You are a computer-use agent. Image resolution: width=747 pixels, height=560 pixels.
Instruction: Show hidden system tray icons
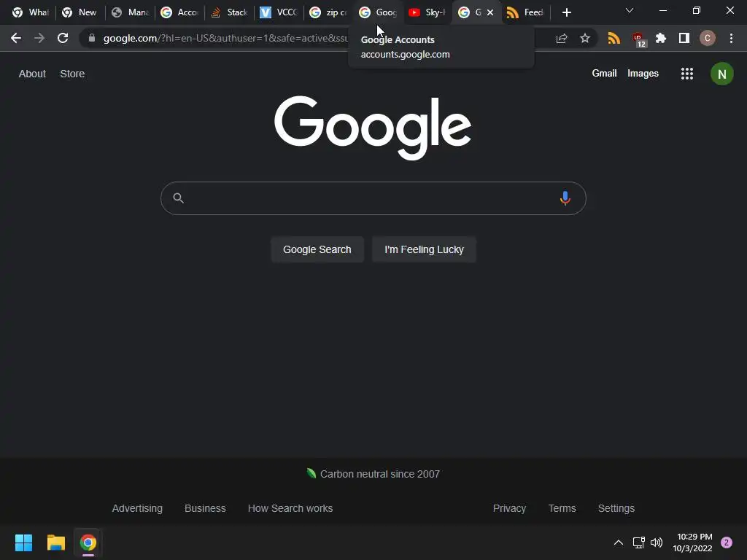619,542
